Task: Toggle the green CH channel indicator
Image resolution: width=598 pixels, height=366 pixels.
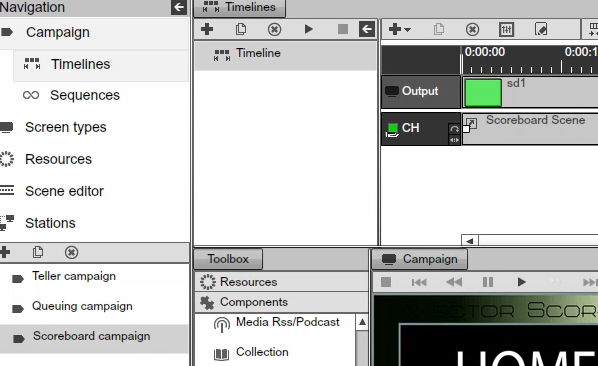Action: (x=392, y=127)
